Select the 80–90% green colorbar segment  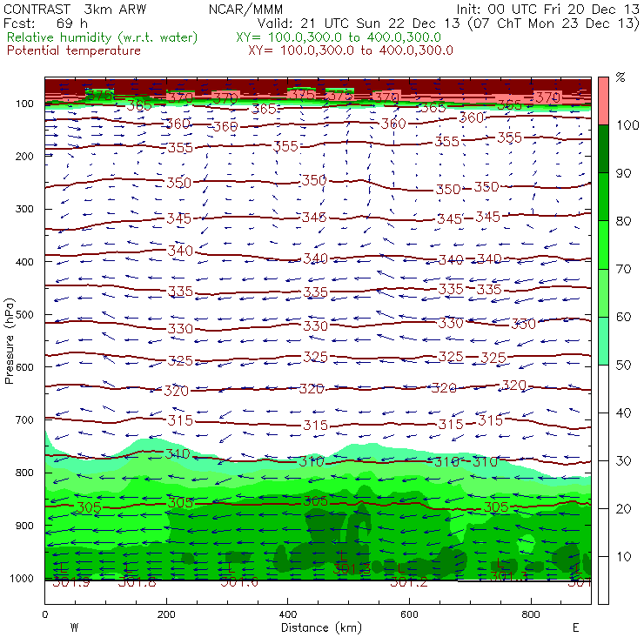pos(603,197)
